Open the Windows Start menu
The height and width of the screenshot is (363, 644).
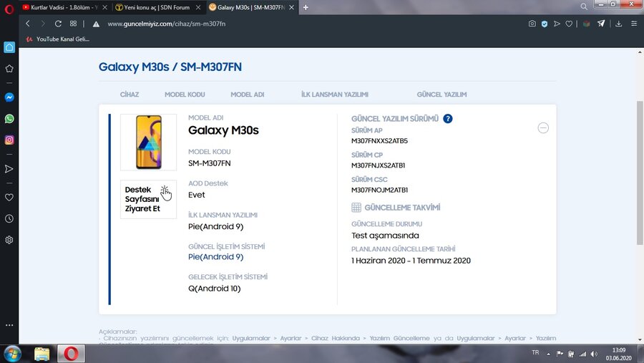click(x=12, y=354)
